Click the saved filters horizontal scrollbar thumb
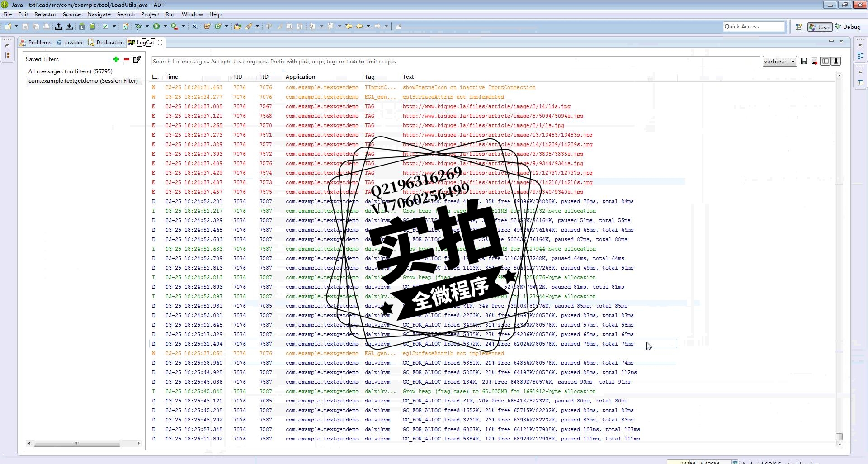Screen dimensions: 868x464 tap(77, 443)
